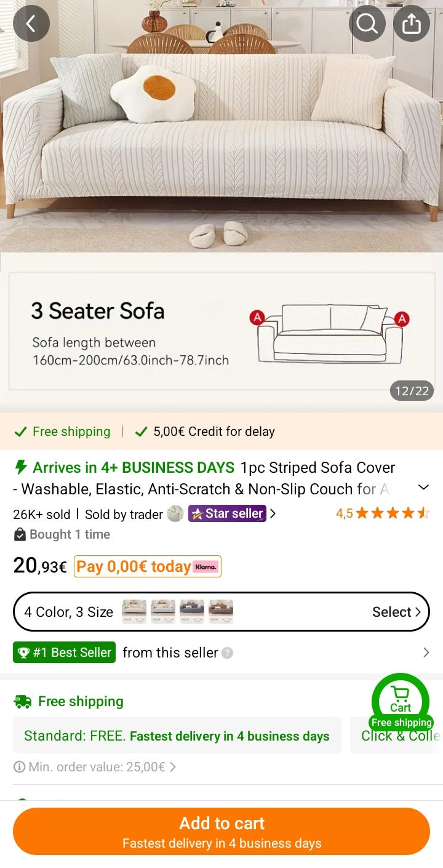Select the dark blue sofa color thumbnail

tap(192, 612)
